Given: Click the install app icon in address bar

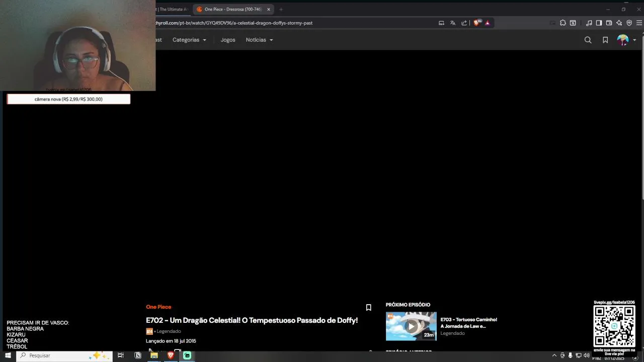Looking at the screenshot, I should point(441,23).
